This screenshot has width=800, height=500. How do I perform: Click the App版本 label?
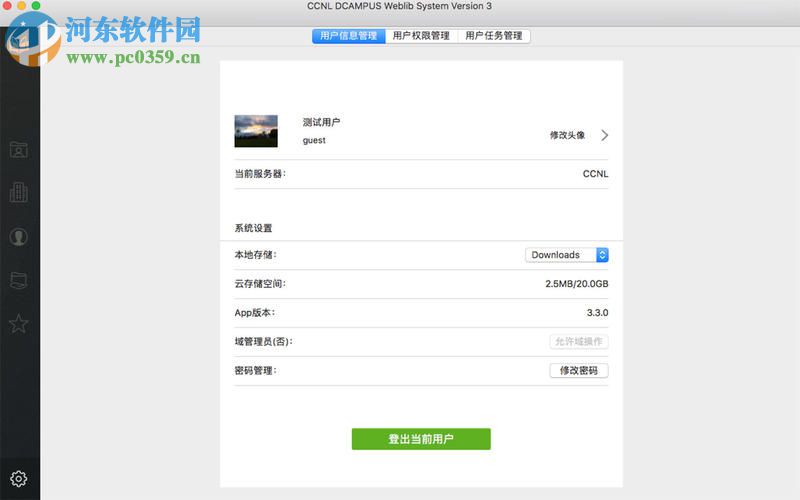255,313
